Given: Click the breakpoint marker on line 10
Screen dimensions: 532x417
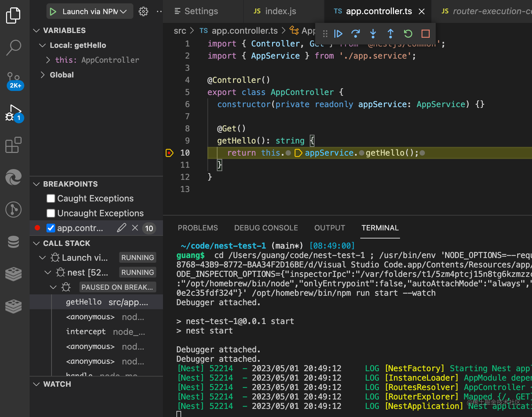Looking at the screenshot, I should click(x=169, y=153).
